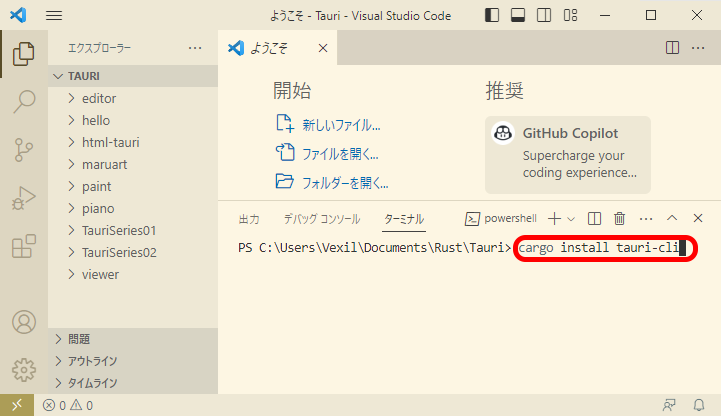Screen dimensions: 721x416
Task: Select the piano folder in explorer
Action: click(x=99, y=208)
